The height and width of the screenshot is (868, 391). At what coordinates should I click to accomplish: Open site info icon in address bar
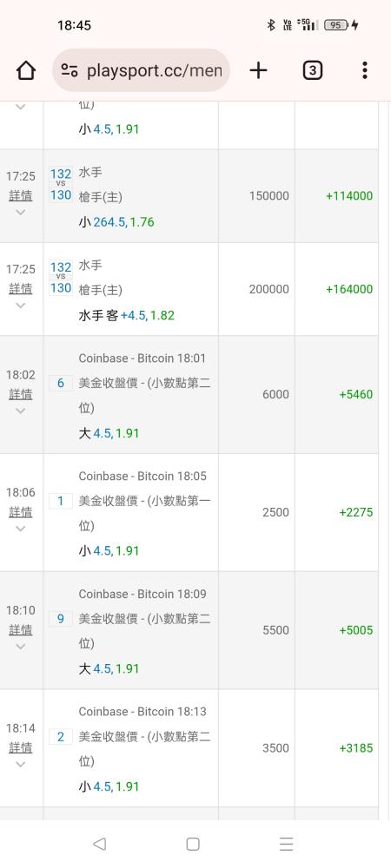70,70
